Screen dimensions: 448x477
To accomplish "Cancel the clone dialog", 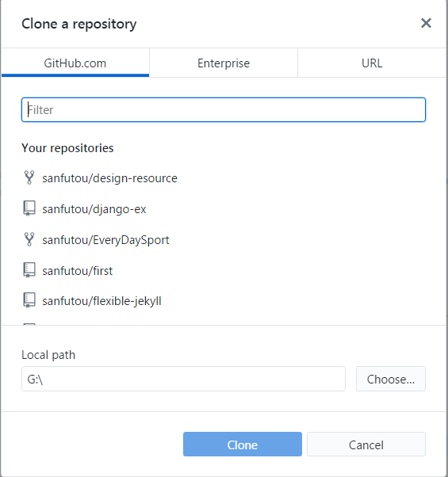I will pos(366,445).
